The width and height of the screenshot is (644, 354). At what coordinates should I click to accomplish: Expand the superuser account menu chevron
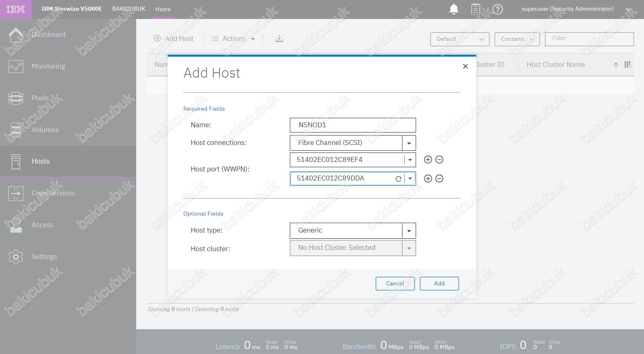[629, 10]
